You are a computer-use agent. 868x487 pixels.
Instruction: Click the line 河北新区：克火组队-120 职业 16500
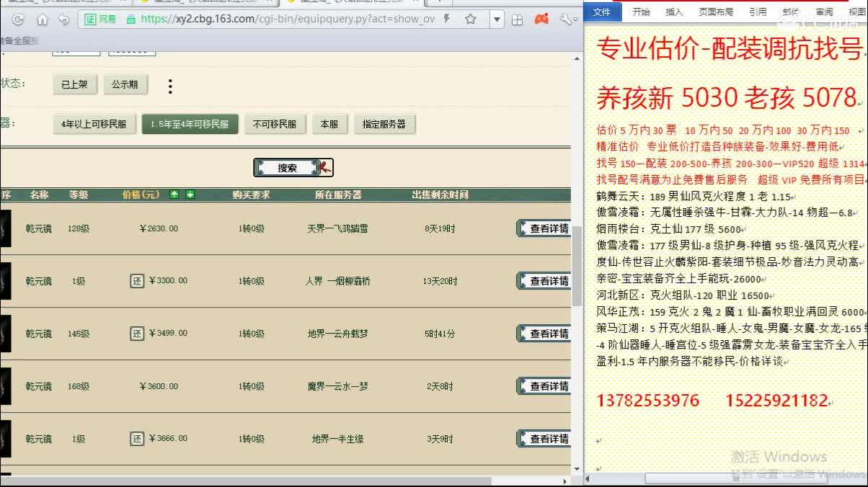point(683,295)
